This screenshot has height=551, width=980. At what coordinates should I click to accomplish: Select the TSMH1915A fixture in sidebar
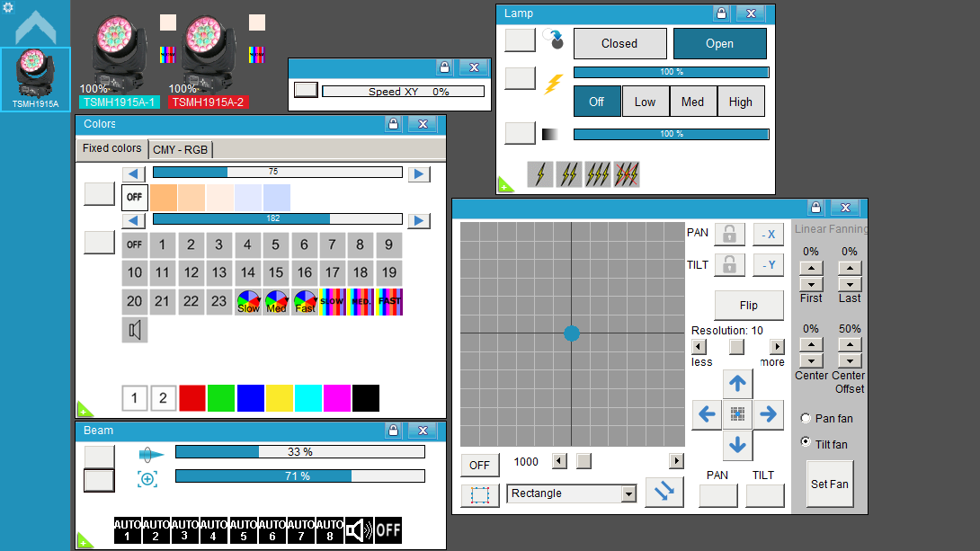click(36, 79)
